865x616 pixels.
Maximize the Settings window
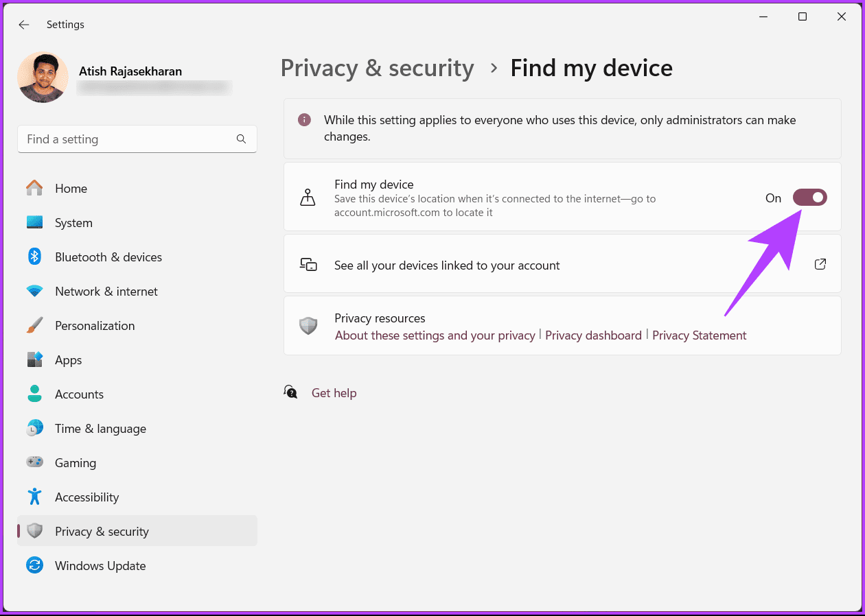click(x=803, y=17)
